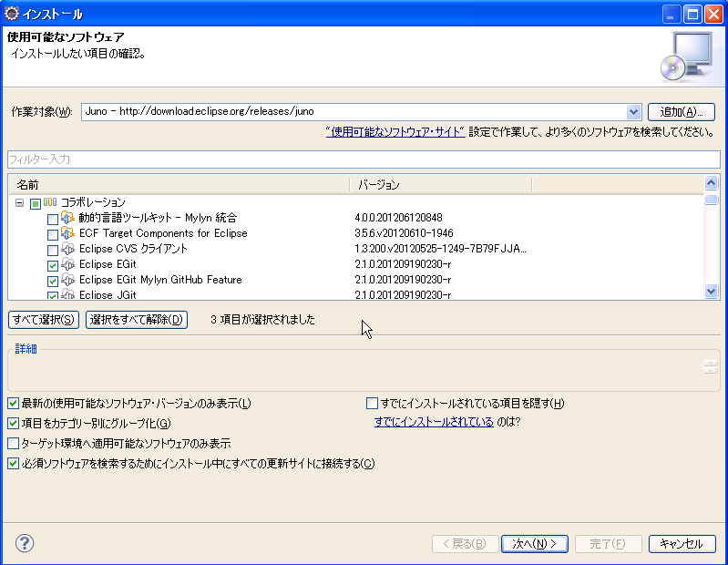Uncheck Eclipse EGit Mylyn GitHub Feature checkbox
Viewport: 728px width, 565px height.
click(x=53, y=282)
